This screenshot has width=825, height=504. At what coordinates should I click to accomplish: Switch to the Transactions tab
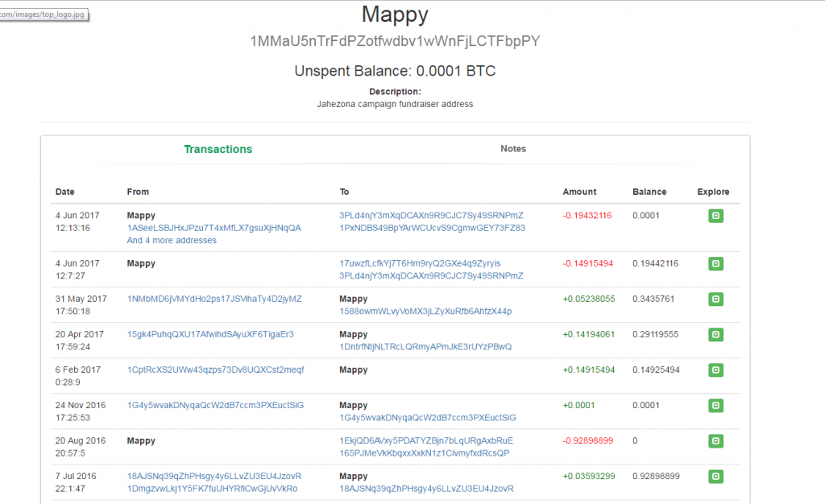(x=218, y=149)
